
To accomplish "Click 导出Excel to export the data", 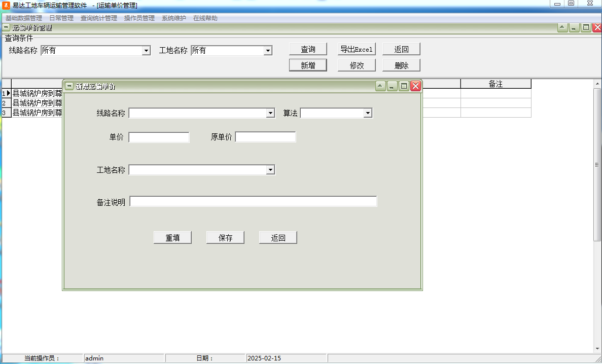I will click(356, 49).
